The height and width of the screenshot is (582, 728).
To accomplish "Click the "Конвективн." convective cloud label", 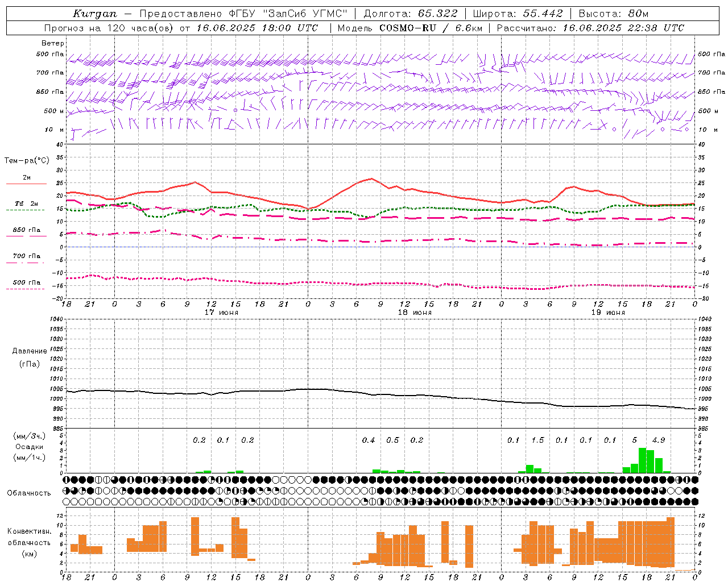I will pyautogui.click(x=30, y=531).
